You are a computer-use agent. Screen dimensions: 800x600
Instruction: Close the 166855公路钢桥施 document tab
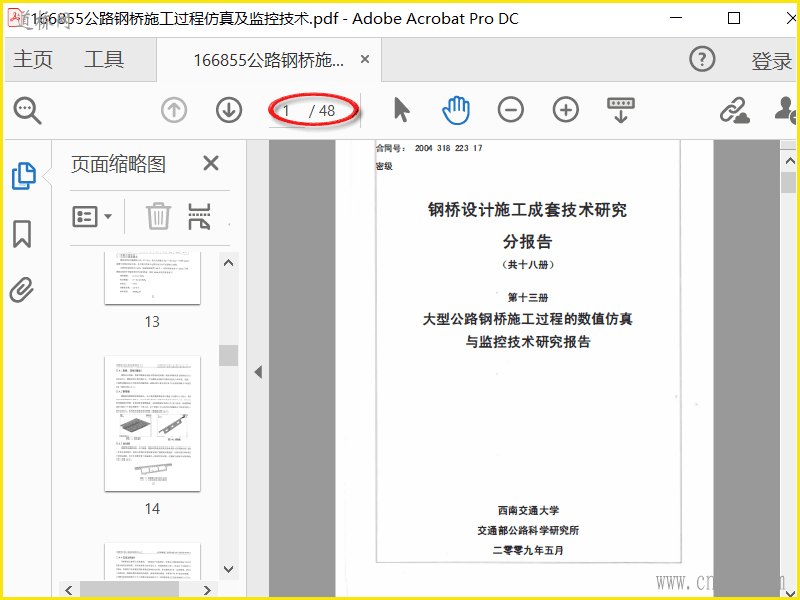365,60
